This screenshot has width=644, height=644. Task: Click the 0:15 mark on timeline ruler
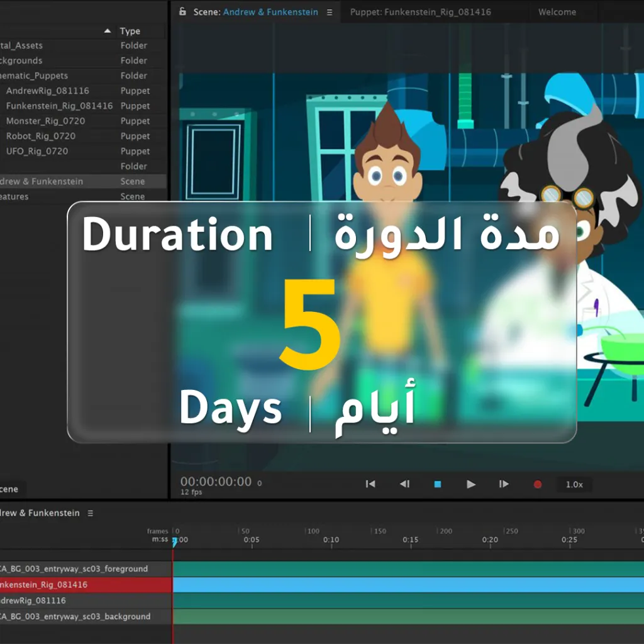click(410, 540)
